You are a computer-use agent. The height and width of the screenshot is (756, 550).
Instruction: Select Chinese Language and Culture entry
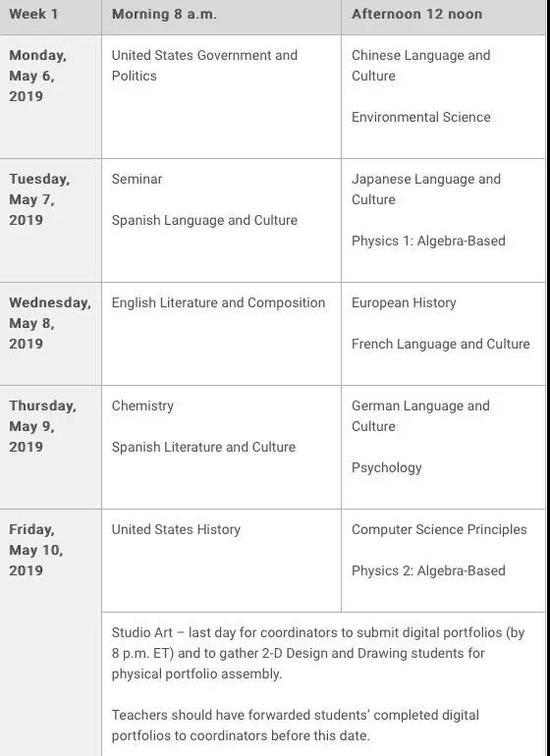pyautogui.click(x=421, y=66)
